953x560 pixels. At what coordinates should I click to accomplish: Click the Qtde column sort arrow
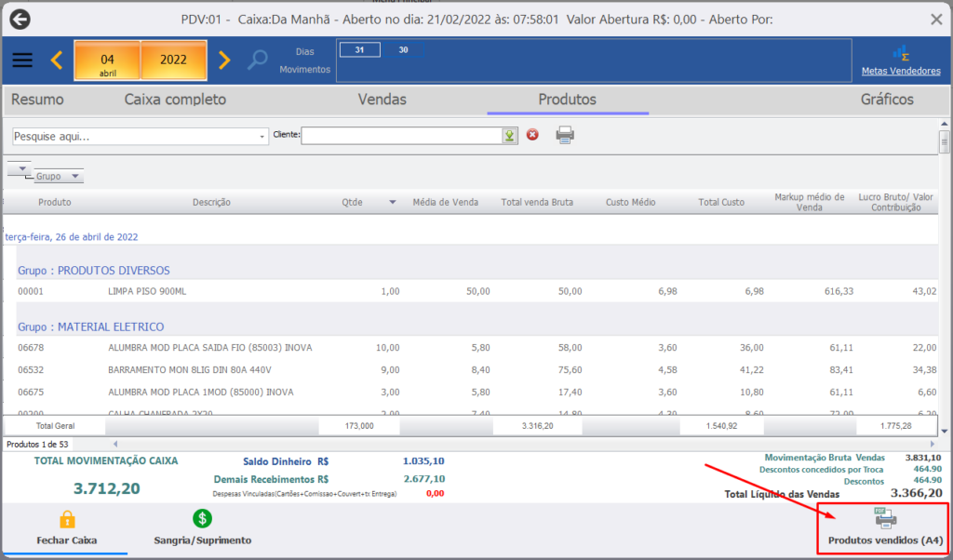tap(392, 202)
